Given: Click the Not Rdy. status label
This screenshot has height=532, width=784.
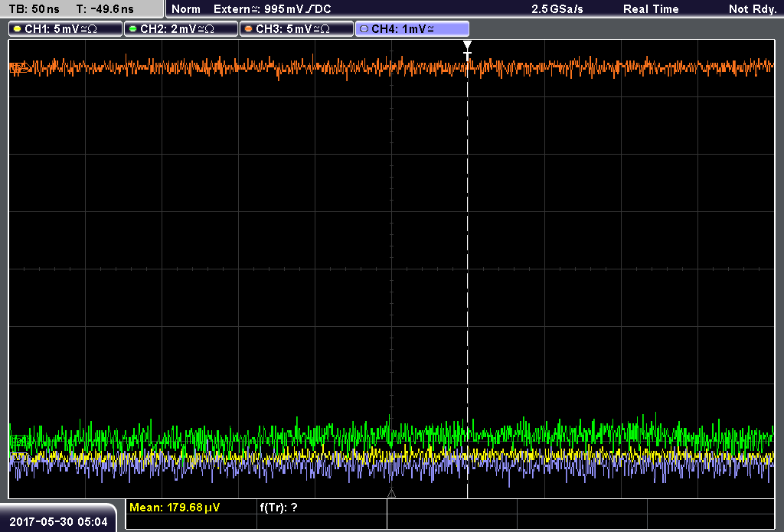Looking at the screenshot, I should (753, 9).
